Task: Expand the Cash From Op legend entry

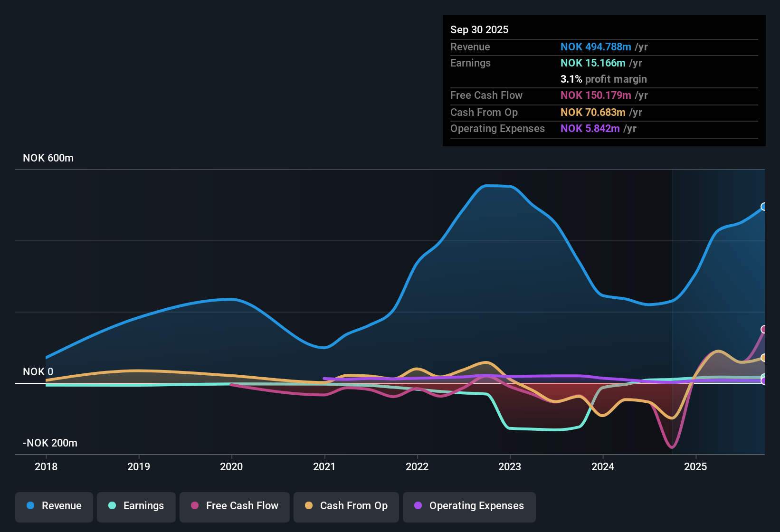Action: (346, 506)
